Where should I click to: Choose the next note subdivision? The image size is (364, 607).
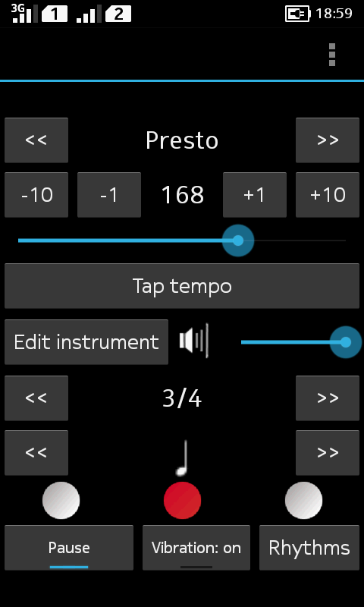[x=328, y=452]
